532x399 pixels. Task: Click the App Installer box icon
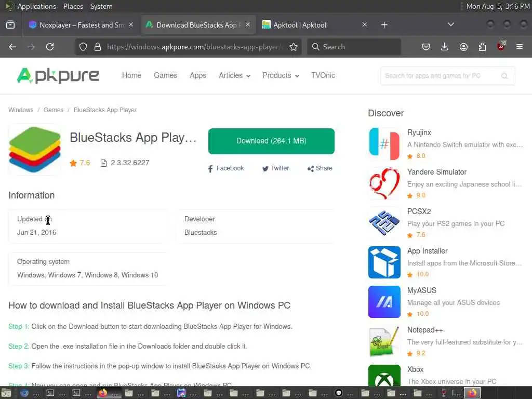(384, 262)
